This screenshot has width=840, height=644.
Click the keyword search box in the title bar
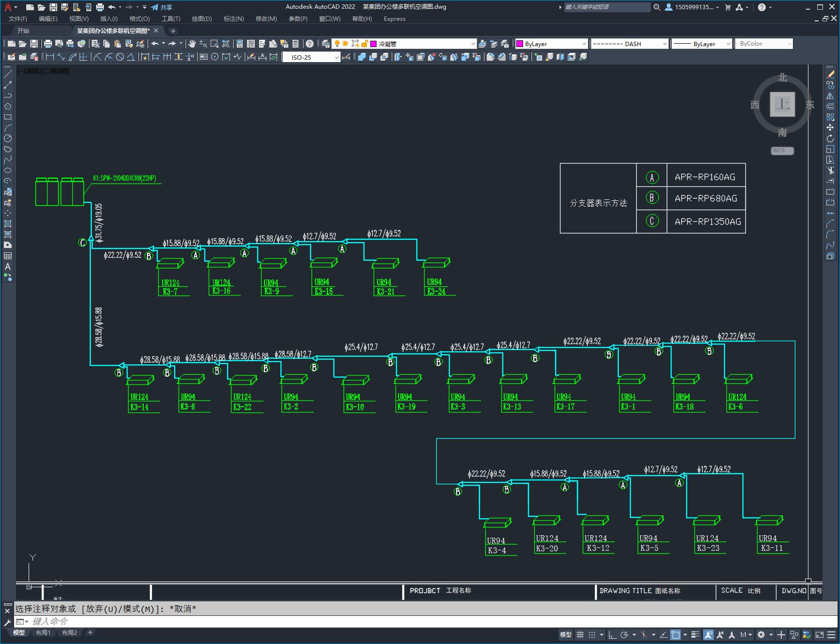pos(607,7)
